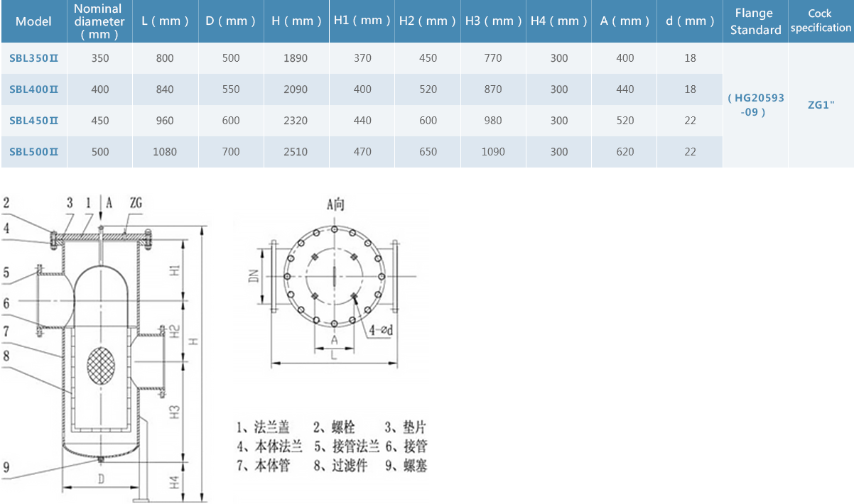Click the ZG label atop the side view
This screenshot has height=504, width=854.
tap(136, 203)
